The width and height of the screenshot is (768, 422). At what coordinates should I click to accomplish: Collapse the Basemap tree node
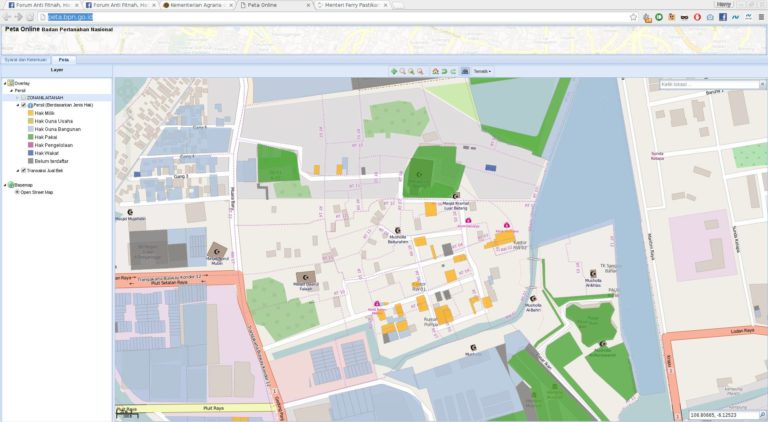5,185
